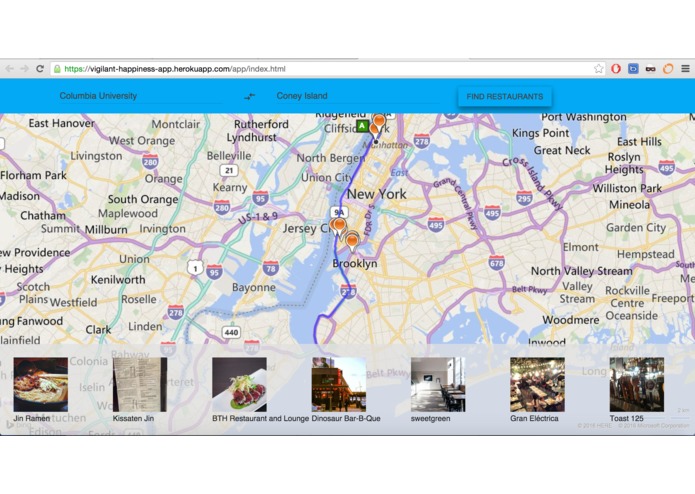Select the sweetgreen name label

tap(430, 418)
